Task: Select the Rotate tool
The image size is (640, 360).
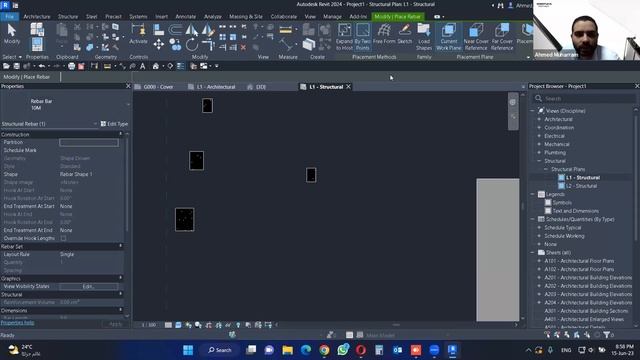Action: coord(191,44)
